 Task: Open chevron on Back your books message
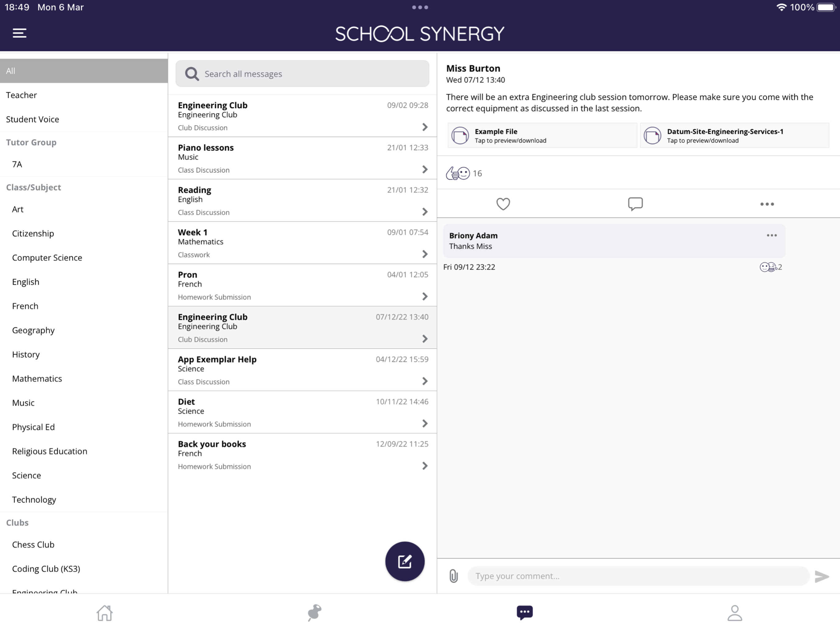coord(425,466)
